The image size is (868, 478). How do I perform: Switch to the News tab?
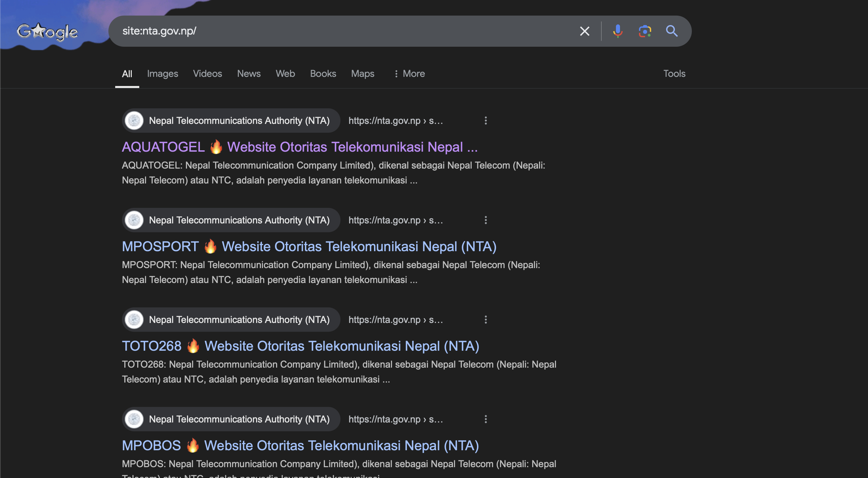pos(249,74)
